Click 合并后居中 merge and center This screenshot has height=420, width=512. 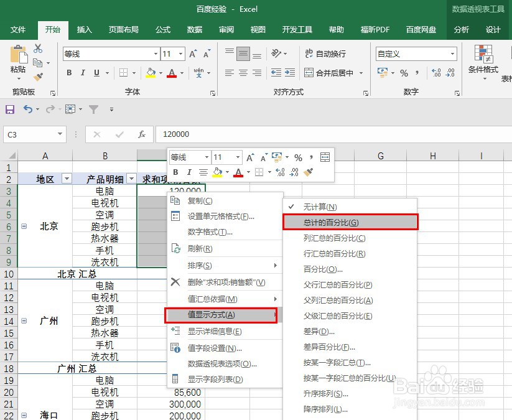[x=329, y=73]
